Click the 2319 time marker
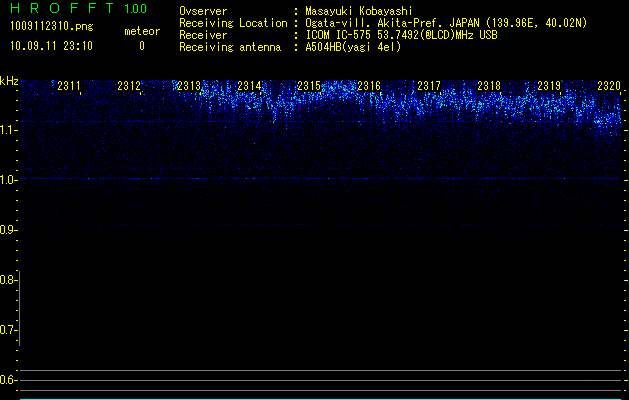629x400 pixels. 549,86
